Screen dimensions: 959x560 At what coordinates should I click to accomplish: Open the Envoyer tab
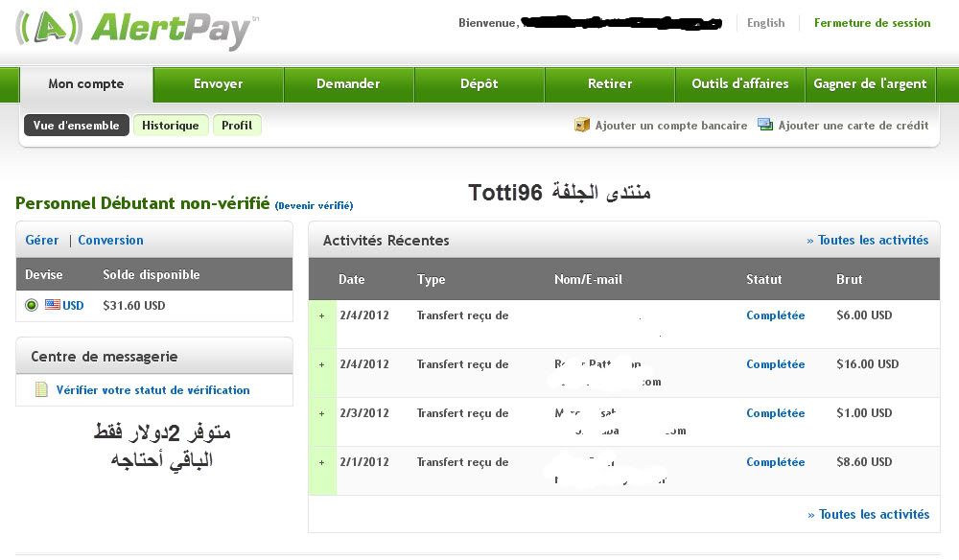tap(219, 84)
